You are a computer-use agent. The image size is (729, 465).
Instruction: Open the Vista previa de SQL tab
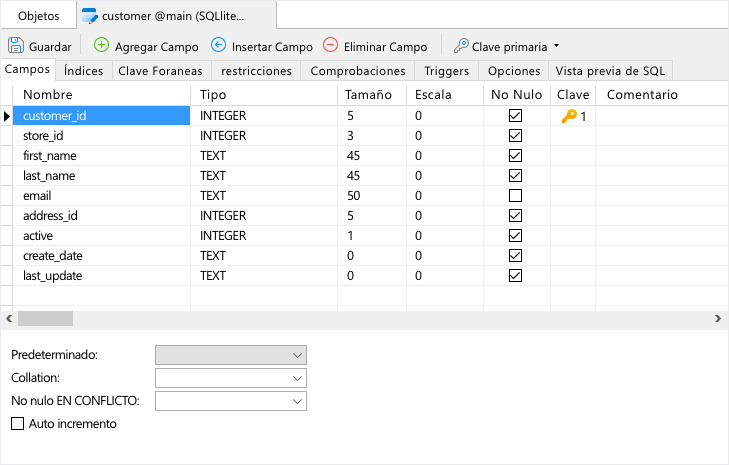[x=610, y=71]
